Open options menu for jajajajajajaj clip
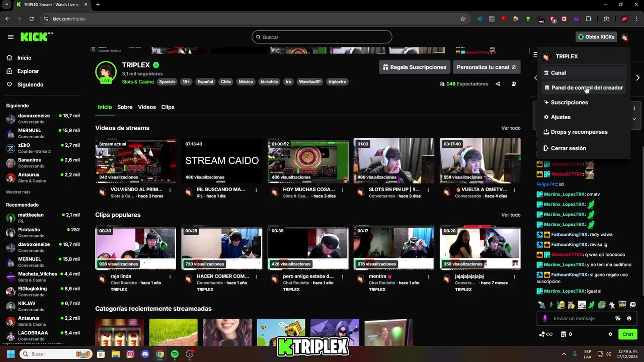This screenshot has width=644, height=362. [514, 277]
